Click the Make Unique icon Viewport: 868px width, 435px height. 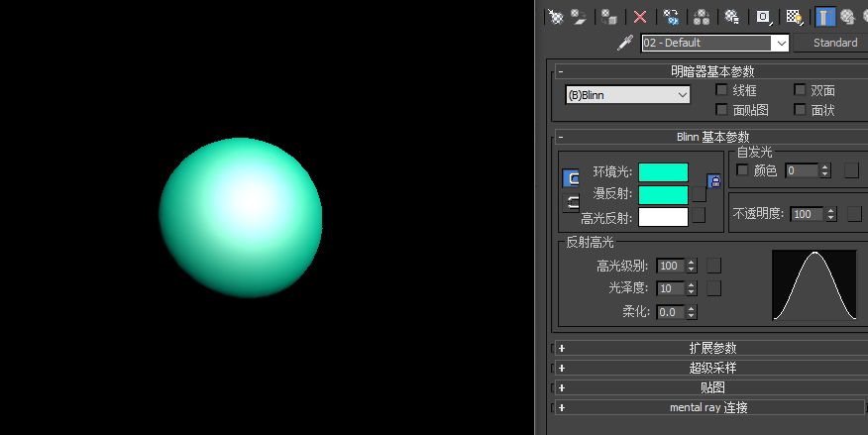702,17
